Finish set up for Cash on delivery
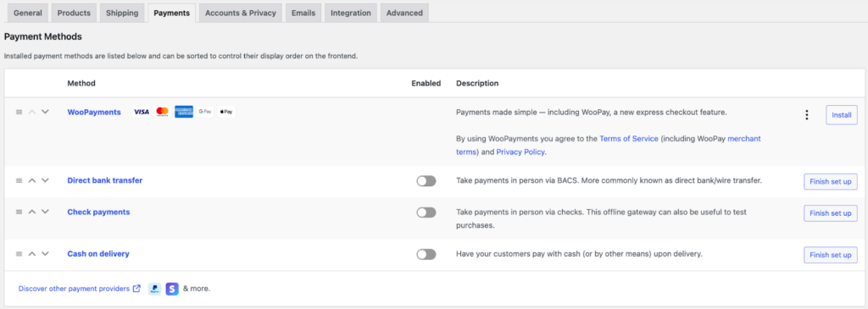Screen dimensions: 868x309 coord(831,255)
